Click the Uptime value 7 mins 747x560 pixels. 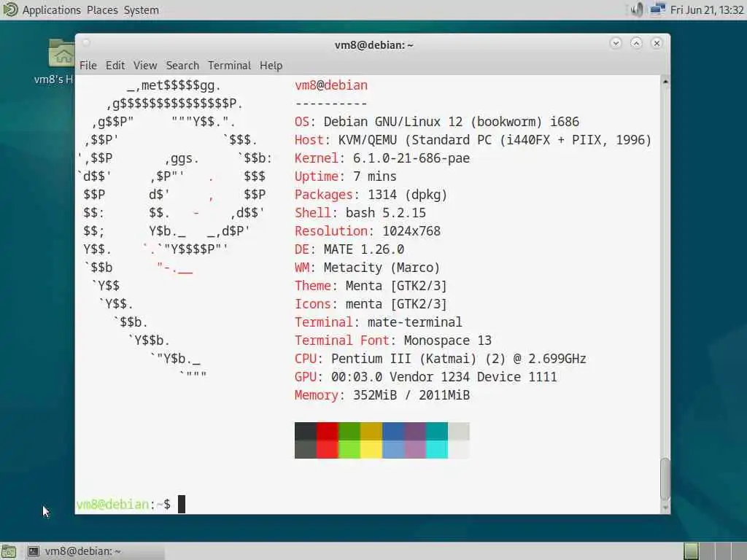click(374, 176)
